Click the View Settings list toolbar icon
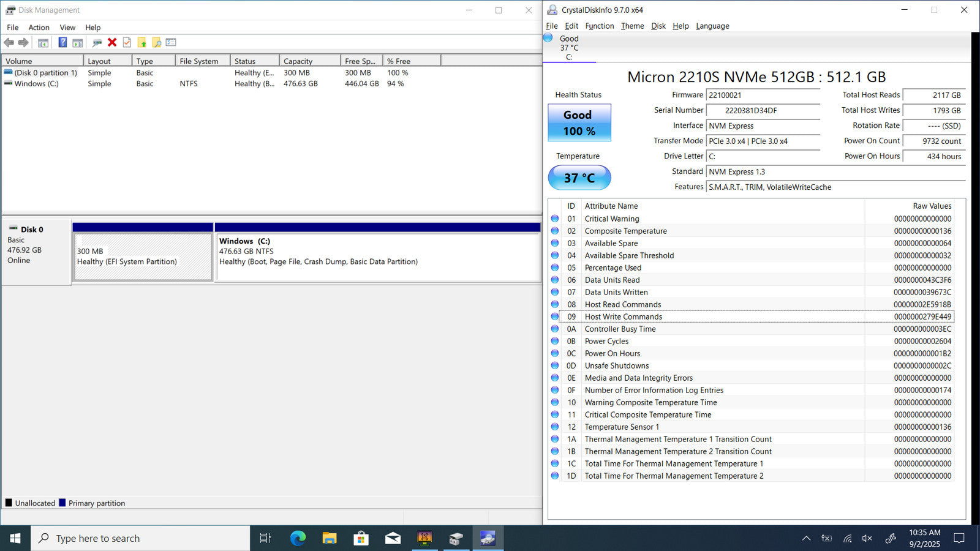The height and width of the screenshot is (551, 980). coord(171,42)
